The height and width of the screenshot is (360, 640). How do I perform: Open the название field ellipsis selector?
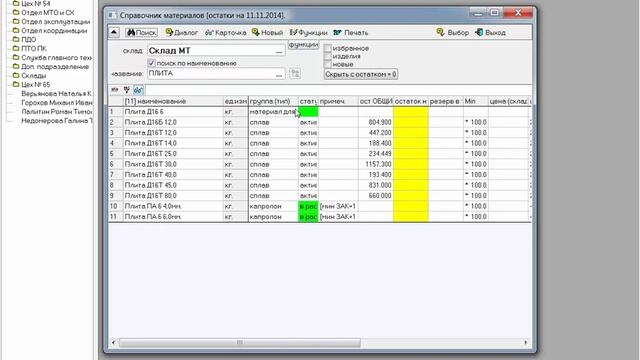279,73
